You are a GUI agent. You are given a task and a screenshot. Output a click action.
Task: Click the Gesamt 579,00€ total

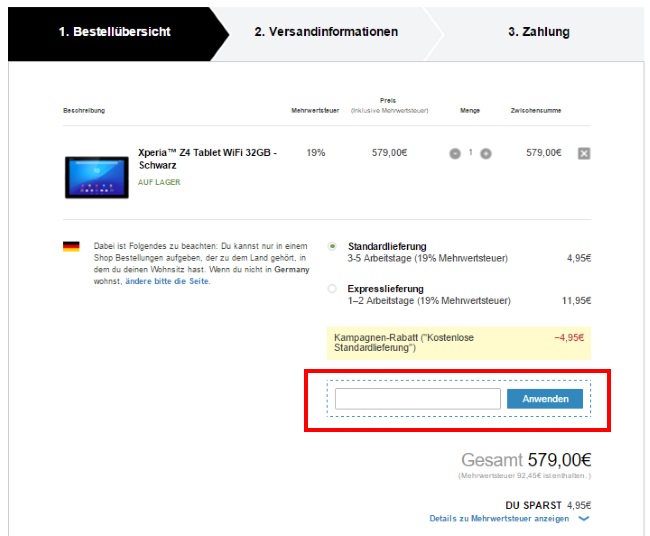(x=526, y=460)
